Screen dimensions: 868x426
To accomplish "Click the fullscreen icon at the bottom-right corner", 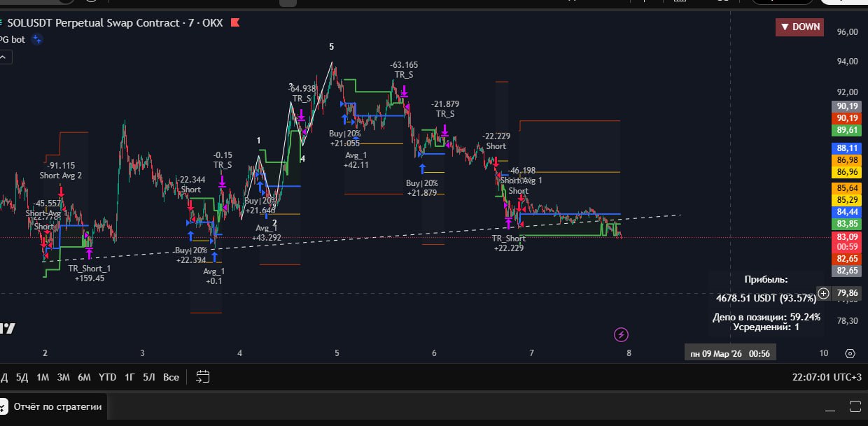I will pyautogui.click(x=855, y=406).
